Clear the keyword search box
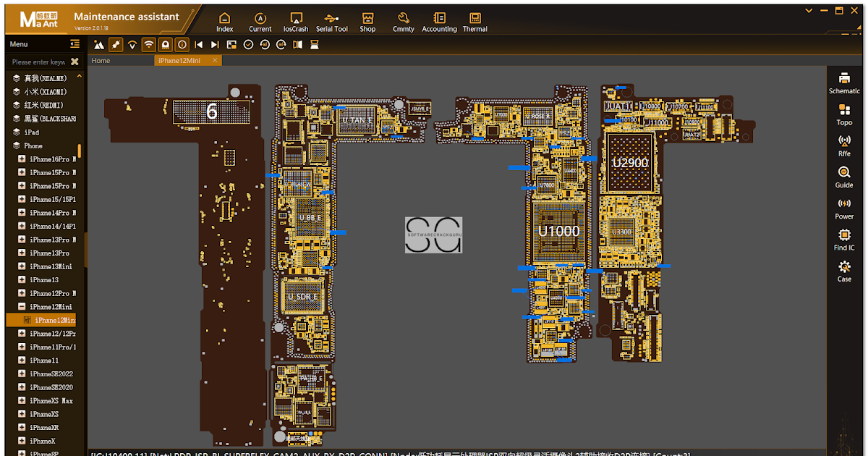 tap(75, 62)
